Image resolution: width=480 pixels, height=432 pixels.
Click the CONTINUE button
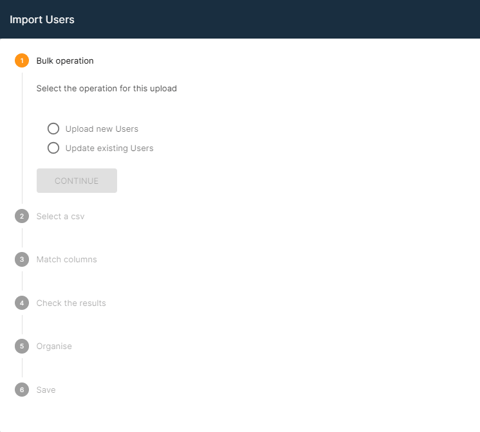click(77, 180)
